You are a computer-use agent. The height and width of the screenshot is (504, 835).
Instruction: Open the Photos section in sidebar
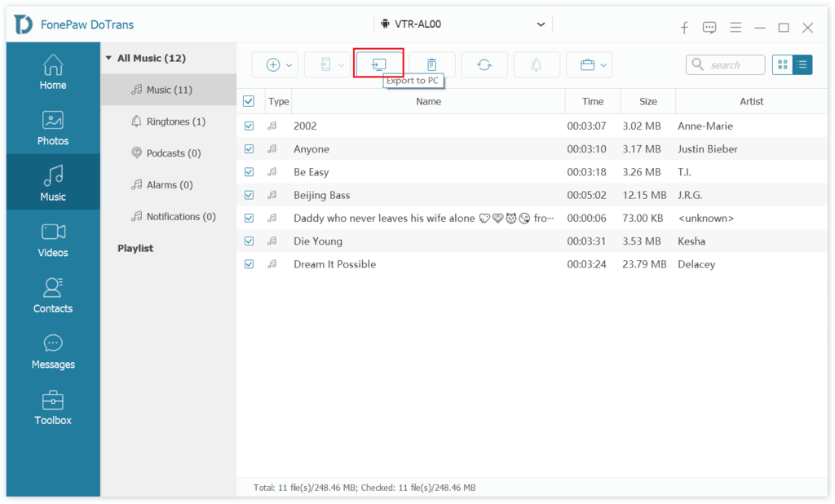(x=53, y=128)
